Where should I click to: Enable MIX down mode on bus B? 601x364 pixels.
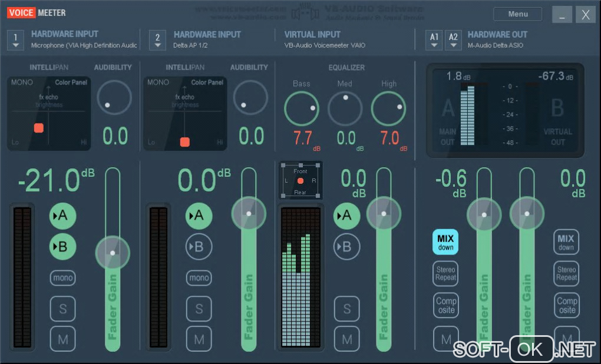(566, 242)
